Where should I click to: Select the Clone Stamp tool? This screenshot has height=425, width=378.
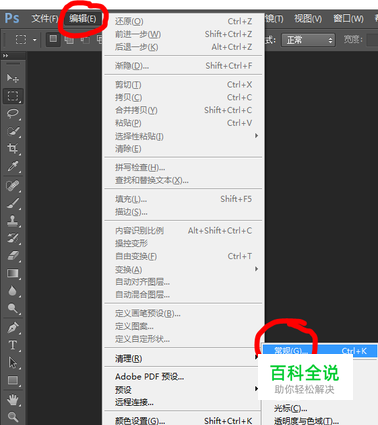(13, 220)
